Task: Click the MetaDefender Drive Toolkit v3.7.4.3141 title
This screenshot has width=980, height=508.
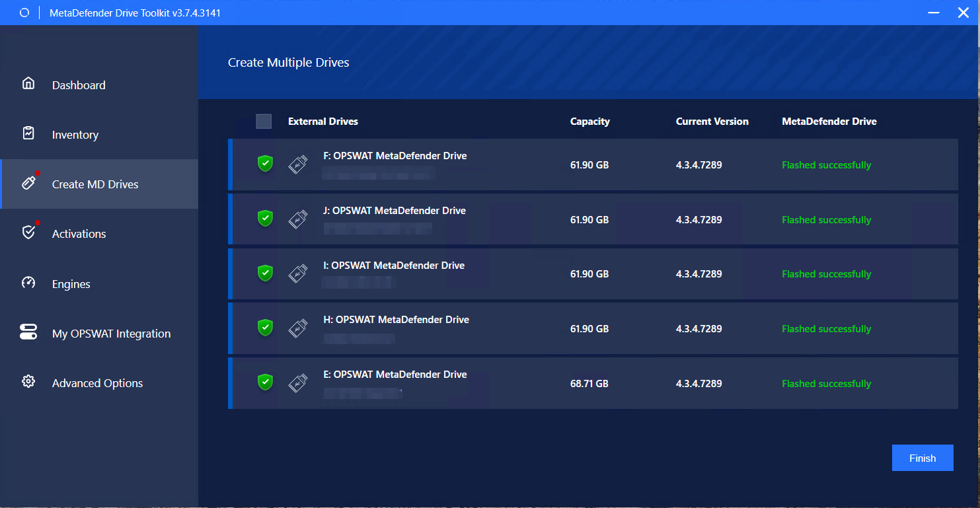Action: (135, 13)
